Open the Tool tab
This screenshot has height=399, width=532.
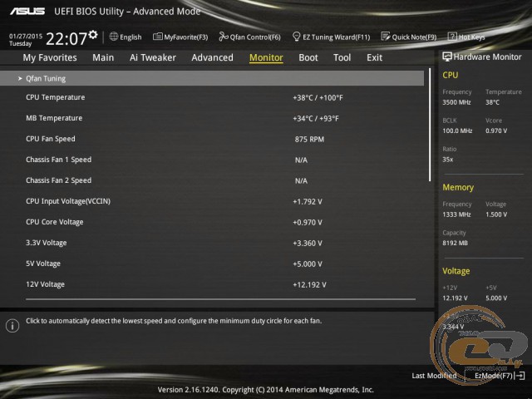click(x=342, y=57)
